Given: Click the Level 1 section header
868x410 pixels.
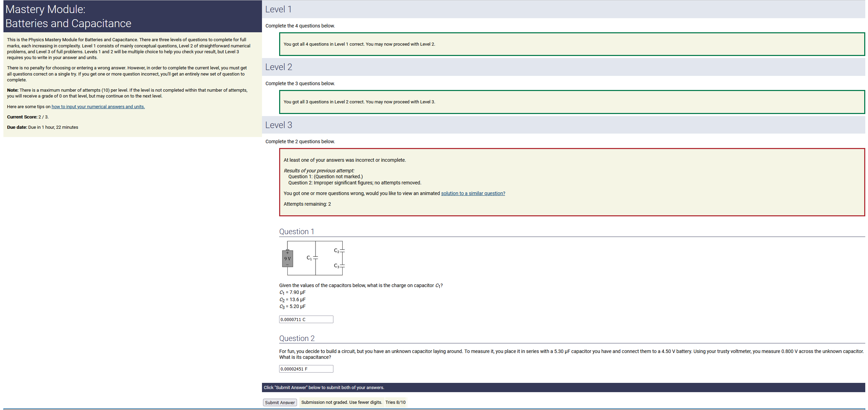Looking at the screenshot, I should pos(278,9).
